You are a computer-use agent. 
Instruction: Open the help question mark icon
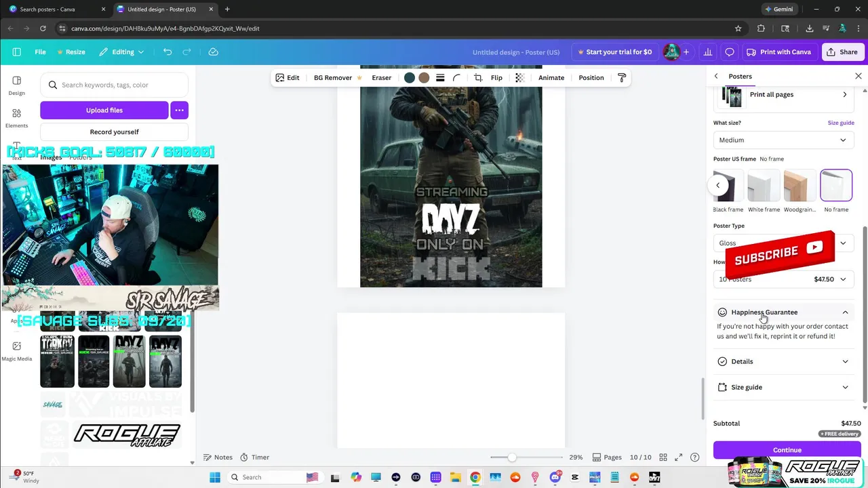[694, 457]
